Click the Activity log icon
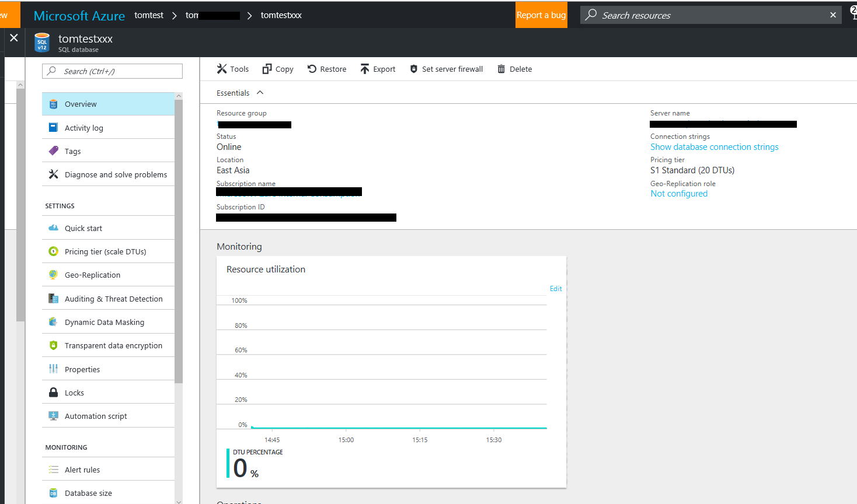Viewport: 857px width, 504px height. pyautogui.click(x=53, y=127)
